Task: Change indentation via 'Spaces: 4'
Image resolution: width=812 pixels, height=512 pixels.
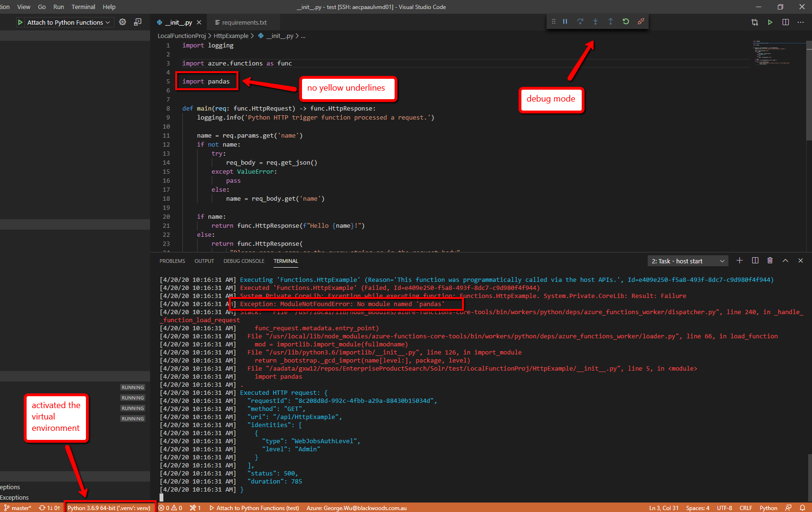Action: (x=698, y=508)
